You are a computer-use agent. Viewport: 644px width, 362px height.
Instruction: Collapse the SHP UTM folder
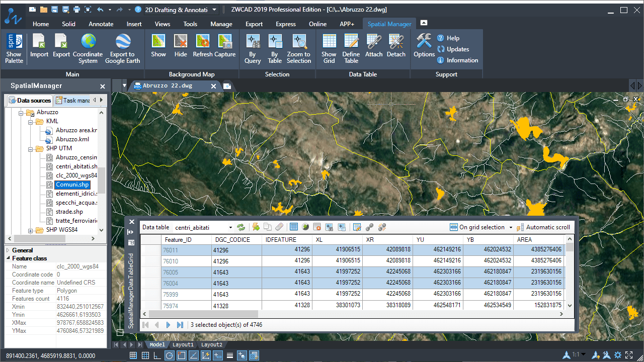pos(30,148)
